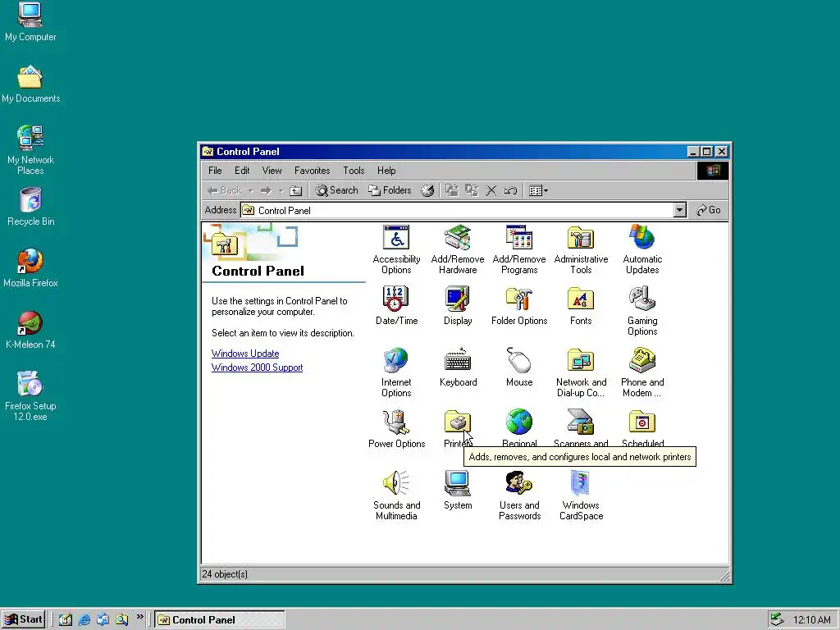The height and width of the screenshot is (630, 840).
Task: Click the Copy To toolbar icon
Action: tap(472, 190)
